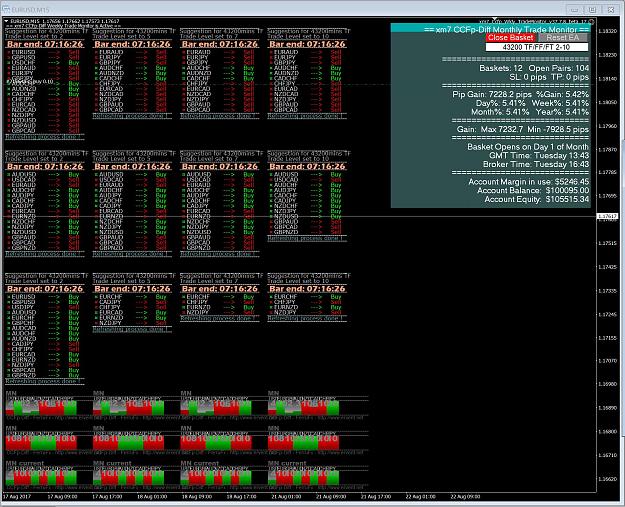Screen dimensions: 625x507
Task: Click the 18 Aug 09:00 time axis label
Action: coord(197,497)
